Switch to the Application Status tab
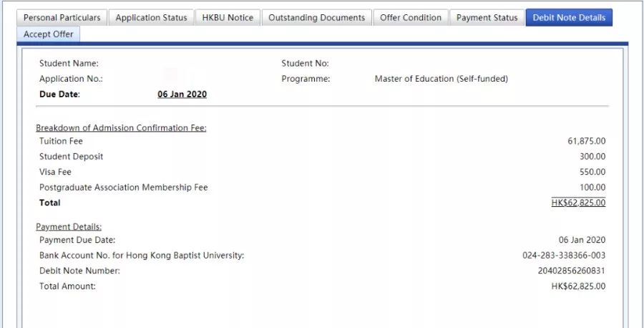 pos(151,17)
